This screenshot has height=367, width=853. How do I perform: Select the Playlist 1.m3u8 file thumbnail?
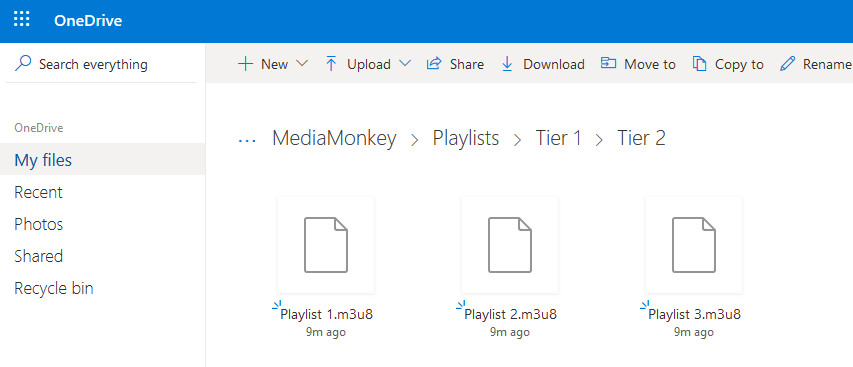coord(325,245)
